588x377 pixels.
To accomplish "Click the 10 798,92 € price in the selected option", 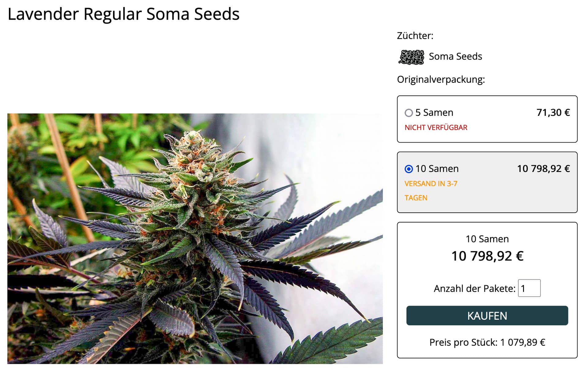I will [543, 169].
